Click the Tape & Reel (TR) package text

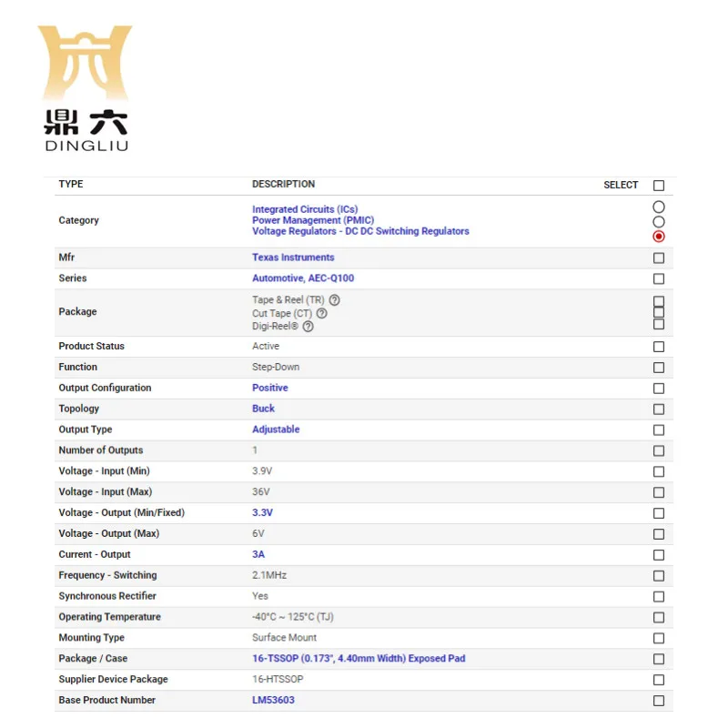[x=288, y=300]
